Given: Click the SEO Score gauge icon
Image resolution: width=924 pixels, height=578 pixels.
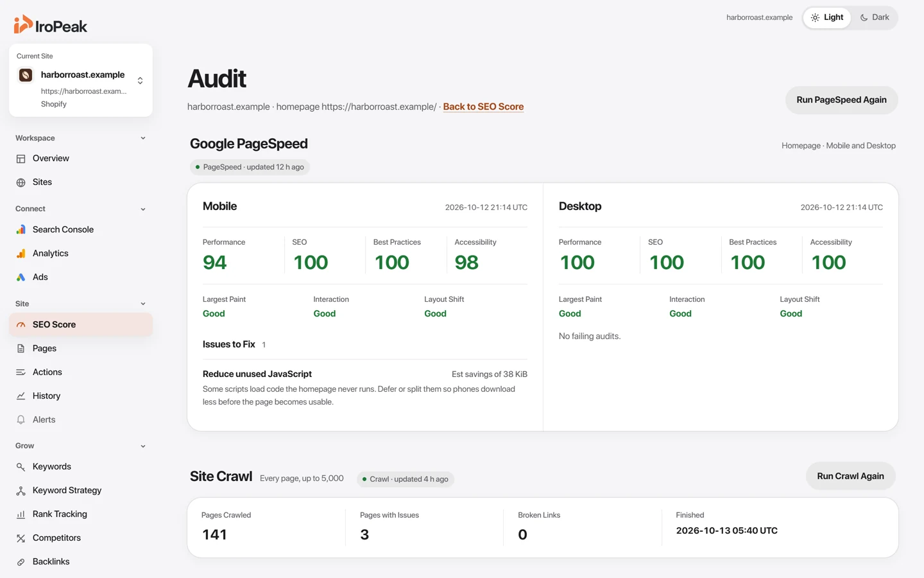Looking at the screenshot, I should click(21, 325).
